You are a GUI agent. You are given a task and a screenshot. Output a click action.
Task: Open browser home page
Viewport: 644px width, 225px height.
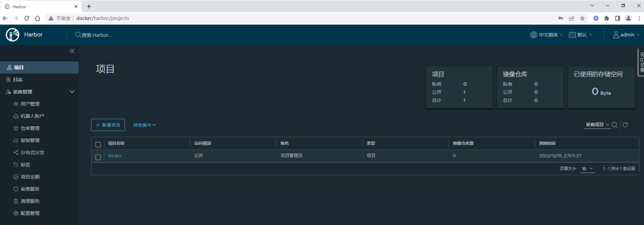(37, 18)
